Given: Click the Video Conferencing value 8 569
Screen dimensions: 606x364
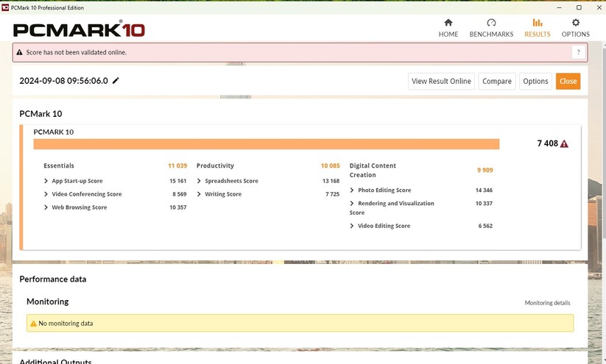Looking at the screenshot, I should [x=180, y=194].
